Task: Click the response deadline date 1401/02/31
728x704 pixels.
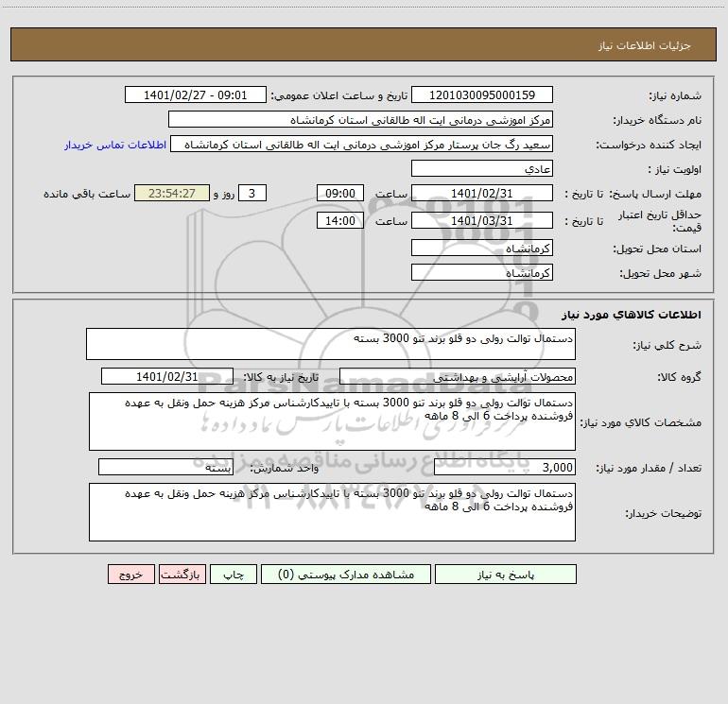Action: pyautogui.click(x=482, y=193)
